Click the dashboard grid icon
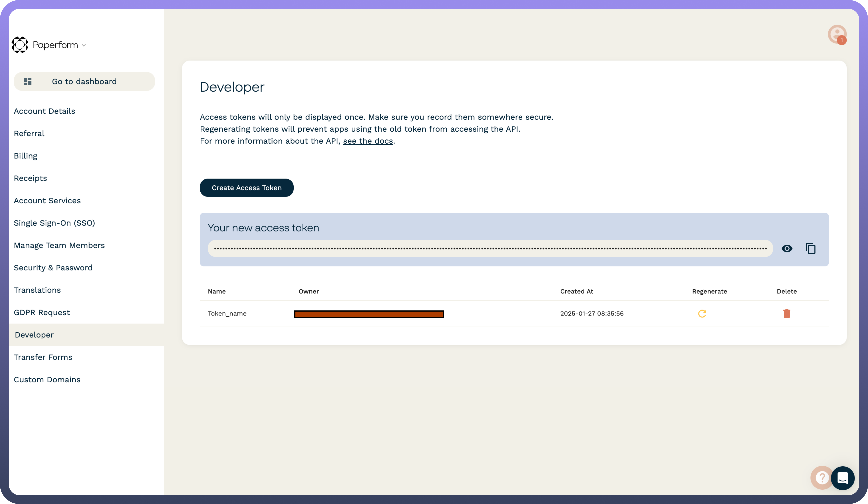This screenshot has width=868, height=504. click(x=27, y=82)
